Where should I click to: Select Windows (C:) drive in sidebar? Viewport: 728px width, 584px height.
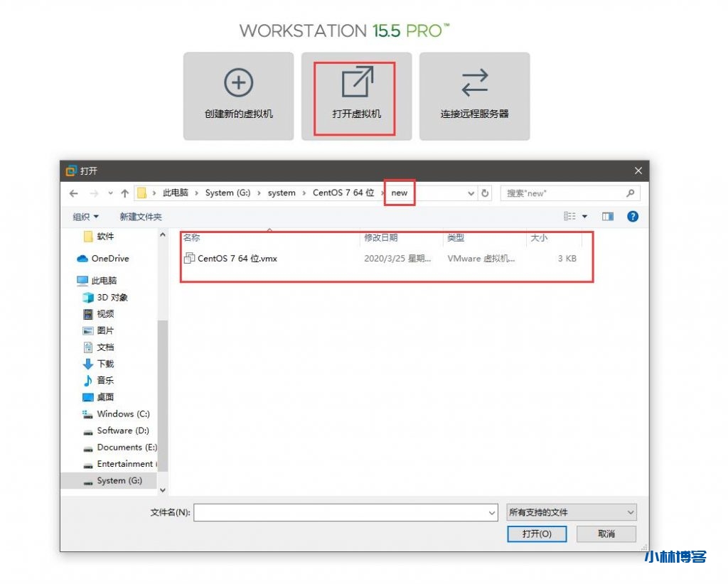(123, 413)
